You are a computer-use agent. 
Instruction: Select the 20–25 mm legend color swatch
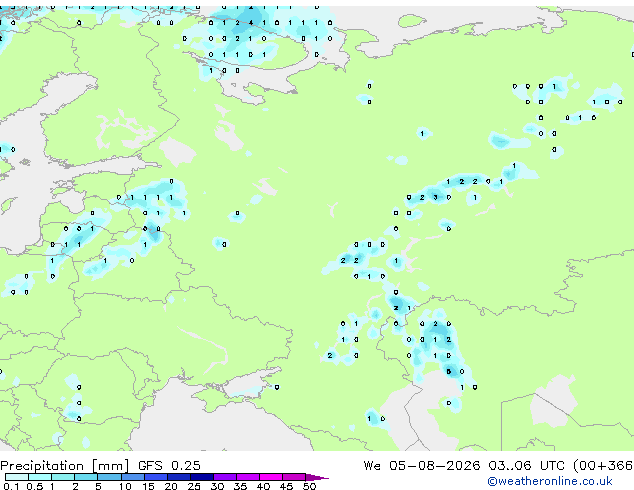point(179,477)
